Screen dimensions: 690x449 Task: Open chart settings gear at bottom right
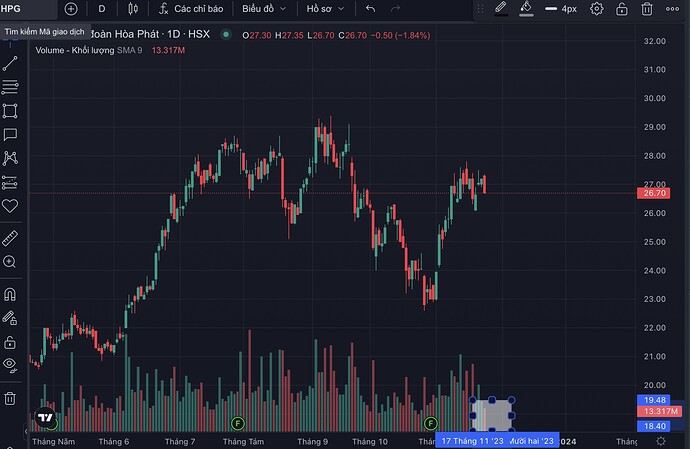point(661,441)
